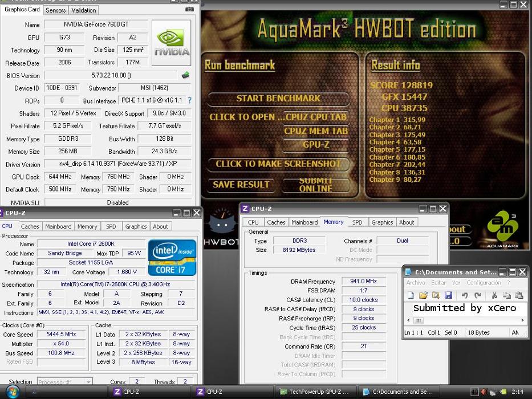
Task: Open the ? help menu in Notepad2
Action: click(x=508, y=283)
